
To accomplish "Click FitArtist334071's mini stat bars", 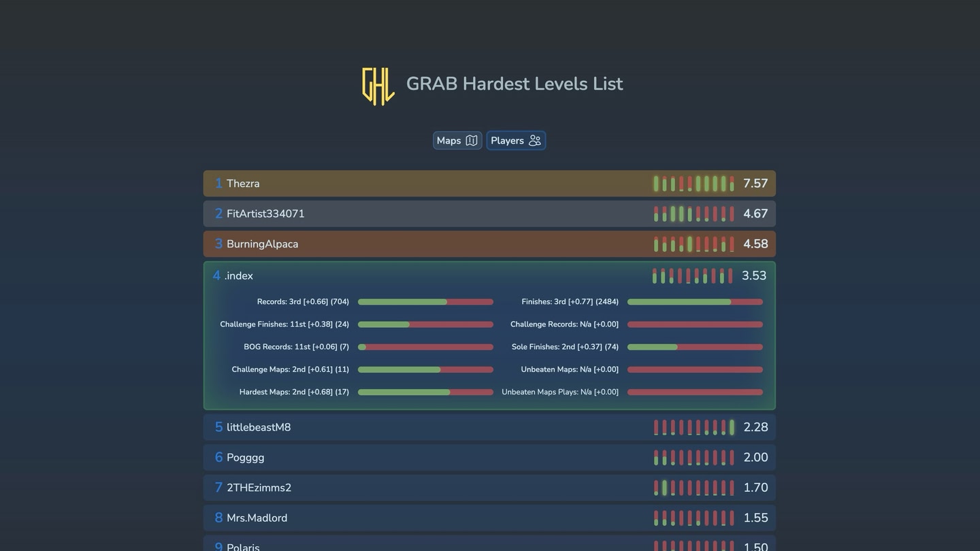I will (x=693, y=214).
